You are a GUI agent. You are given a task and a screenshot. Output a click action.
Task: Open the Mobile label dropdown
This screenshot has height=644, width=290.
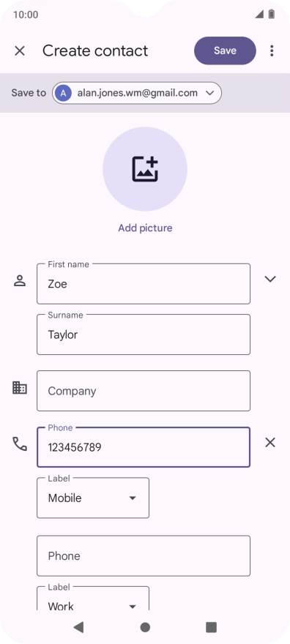93,498
